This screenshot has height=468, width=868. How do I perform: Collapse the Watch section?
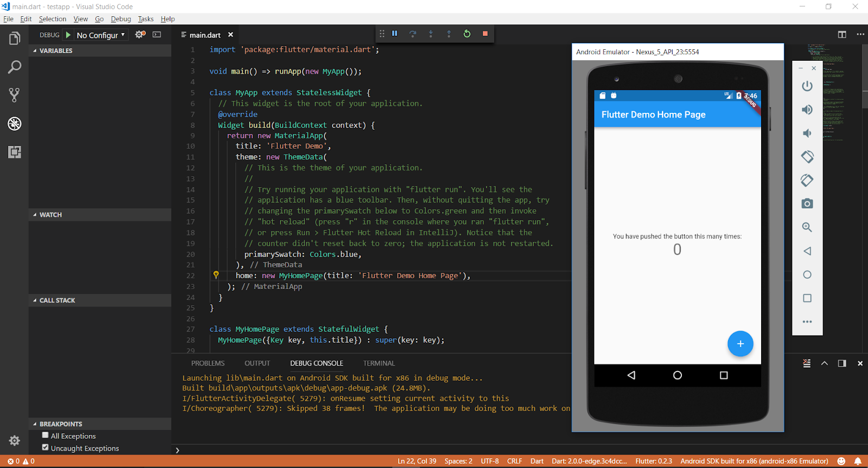(100, 215)
